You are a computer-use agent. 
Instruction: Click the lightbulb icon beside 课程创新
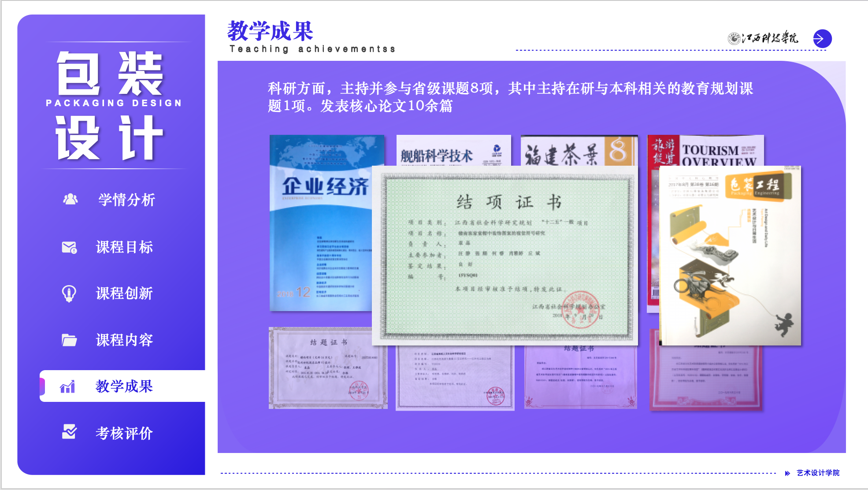(69, 293)
